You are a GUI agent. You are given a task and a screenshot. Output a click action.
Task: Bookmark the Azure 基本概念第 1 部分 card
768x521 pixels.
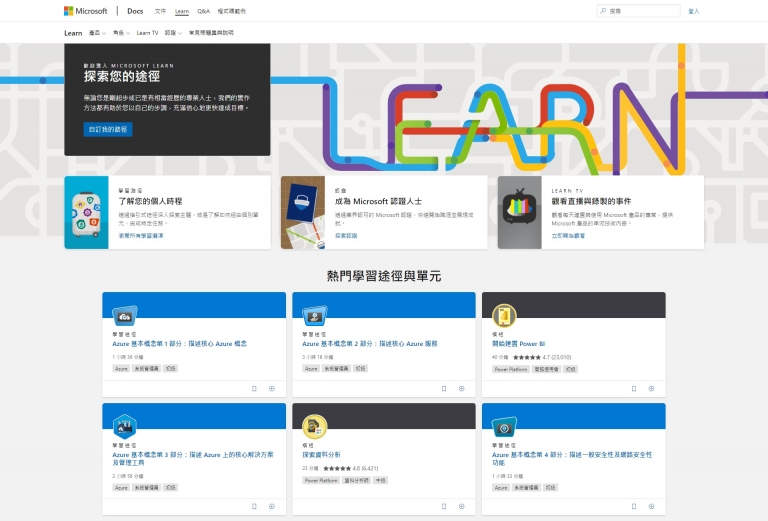coord(254,389)
